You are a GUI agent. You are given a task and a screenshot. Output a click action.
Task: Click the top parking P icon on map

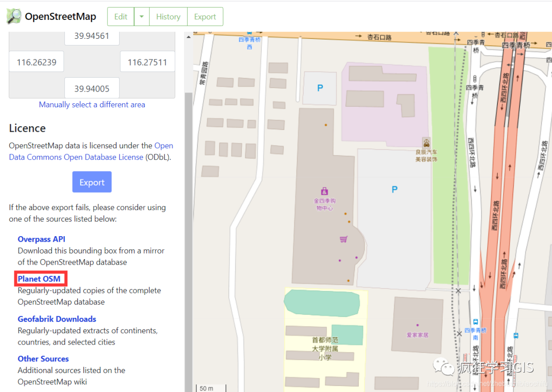point(320,88)
